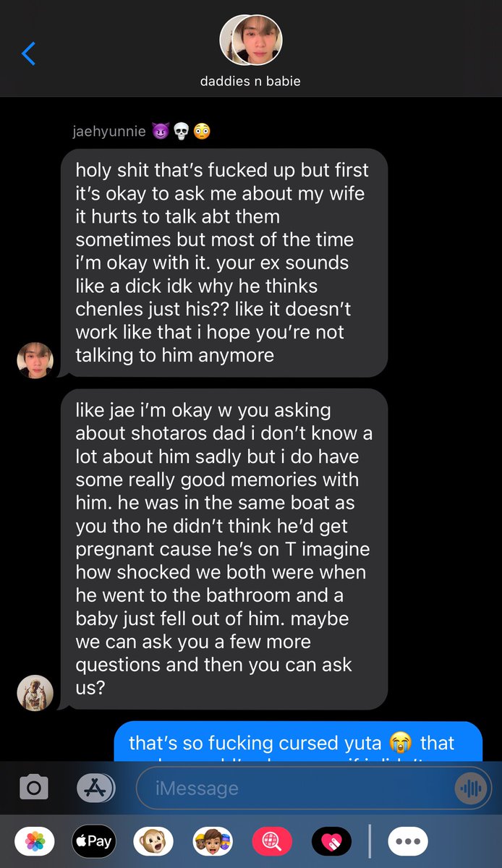The height and width of the screenshot is (868, 502).
Task: Tap the blue back chevron
Action: point(28,54)
